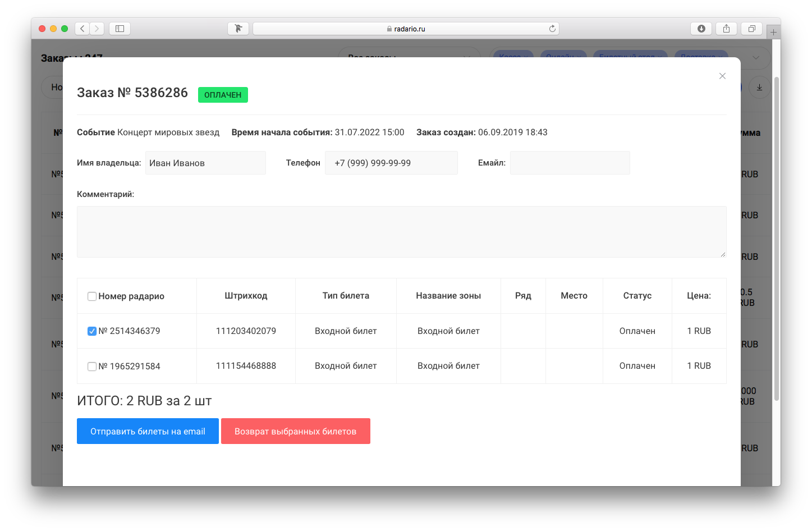Click the browser extension icon left of address bar

tap(238, 29)
